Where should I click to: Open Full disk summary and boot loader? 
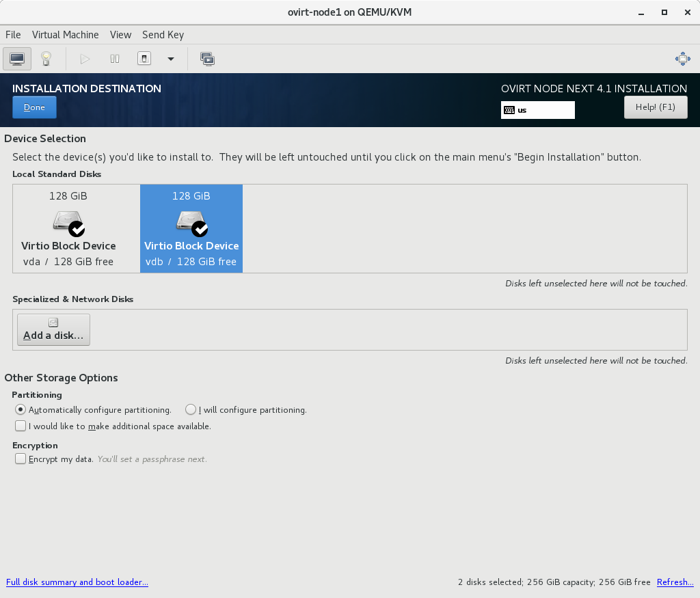coord(77,582)
